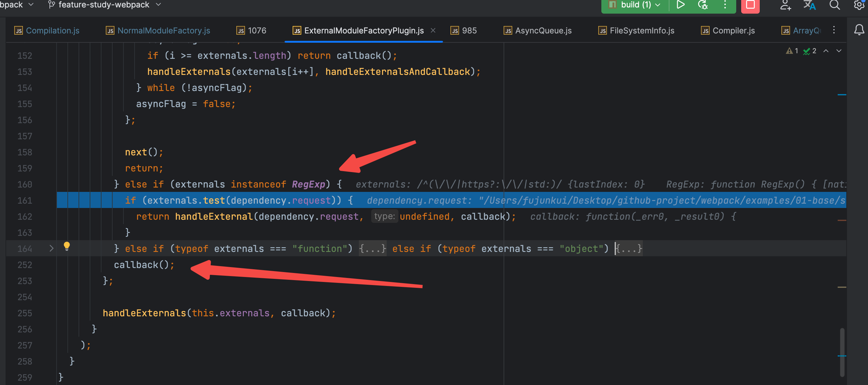The width and height of the screenshot is (868, 385).
Task: Open the feature-study-webpack branch dropdown
Action: 105,5
